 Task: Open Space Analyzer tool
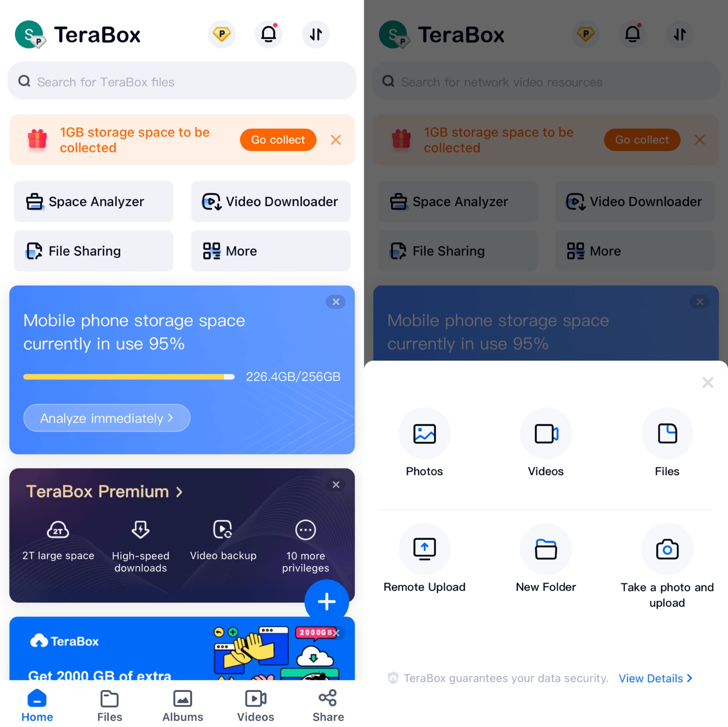93,201
